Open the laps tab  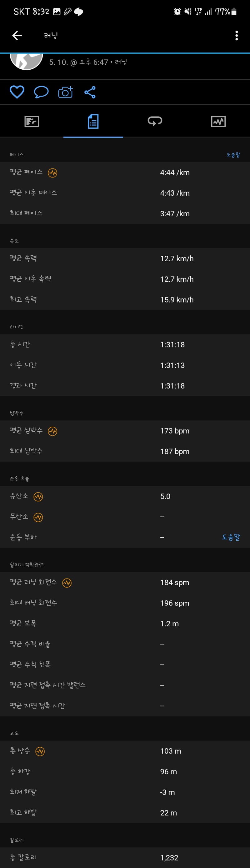(155, 121)
